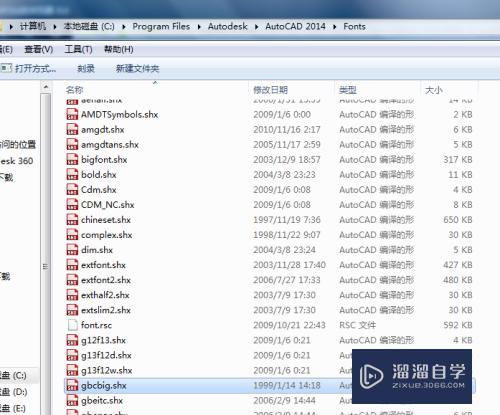
Task: Sort by the 类型 column header
Action: pos(348,90)
